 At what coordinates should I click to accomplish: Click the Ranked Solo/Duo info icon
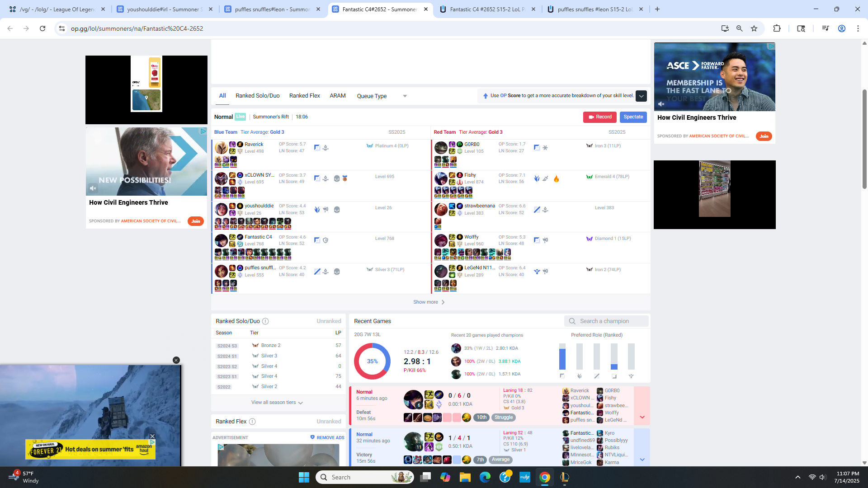(x=265, y=321)
